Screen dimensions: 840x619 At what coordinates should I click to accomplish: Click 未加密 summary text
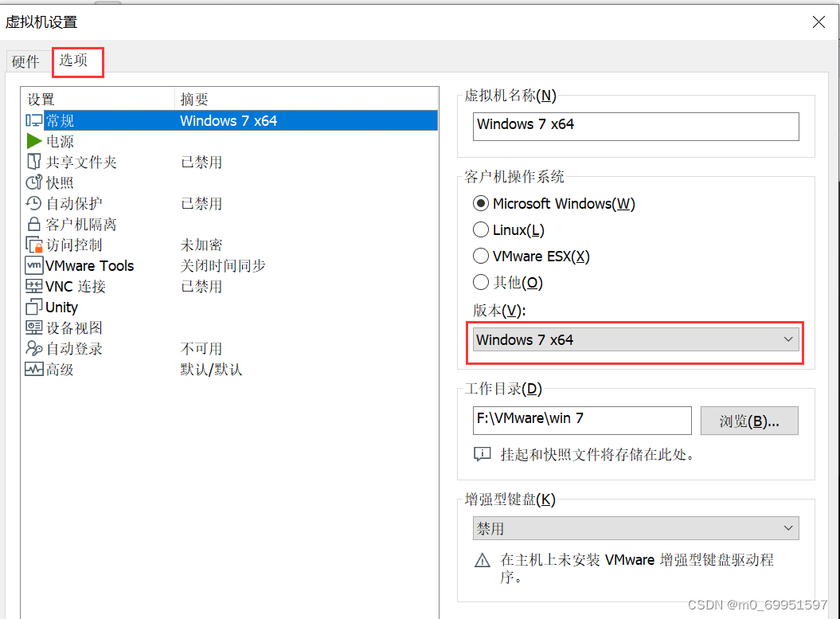tap(201, 245)
